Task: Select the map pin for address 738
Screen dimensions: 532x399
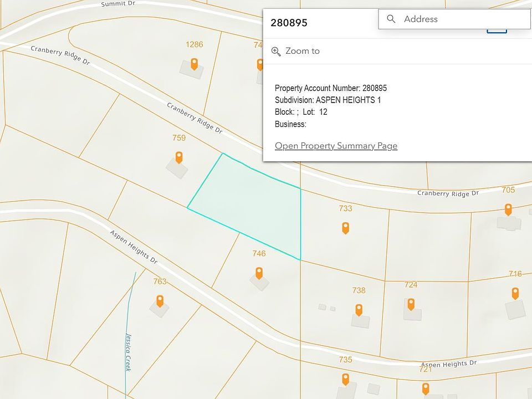Action: 359,310
